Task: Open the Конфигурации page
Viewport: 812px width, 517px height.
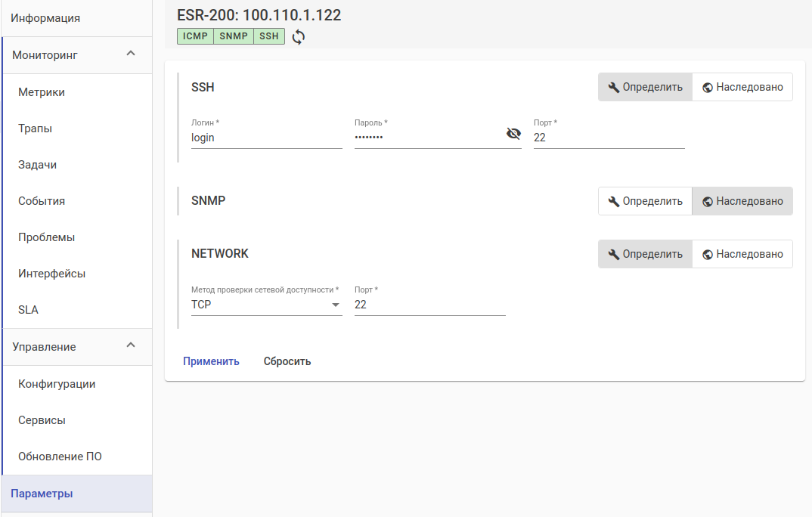Action: click(78, 384)
